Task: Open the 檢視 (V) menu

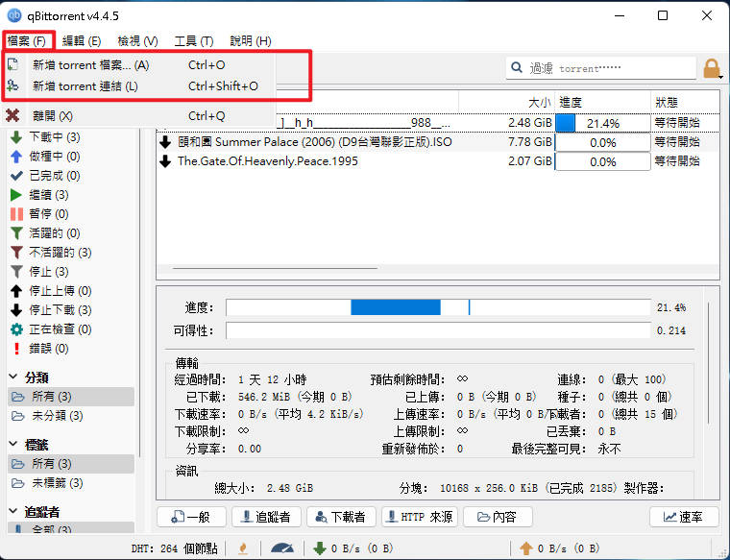Action: coord(137,41)
